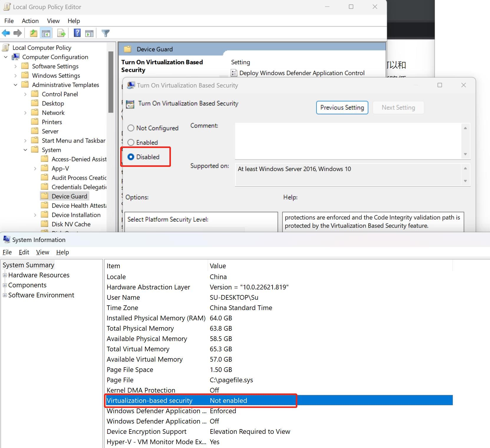The width and height of the screenshot is (490, 448).
Task: Click inside the Comment text box
Action: (x=348, y=141)
